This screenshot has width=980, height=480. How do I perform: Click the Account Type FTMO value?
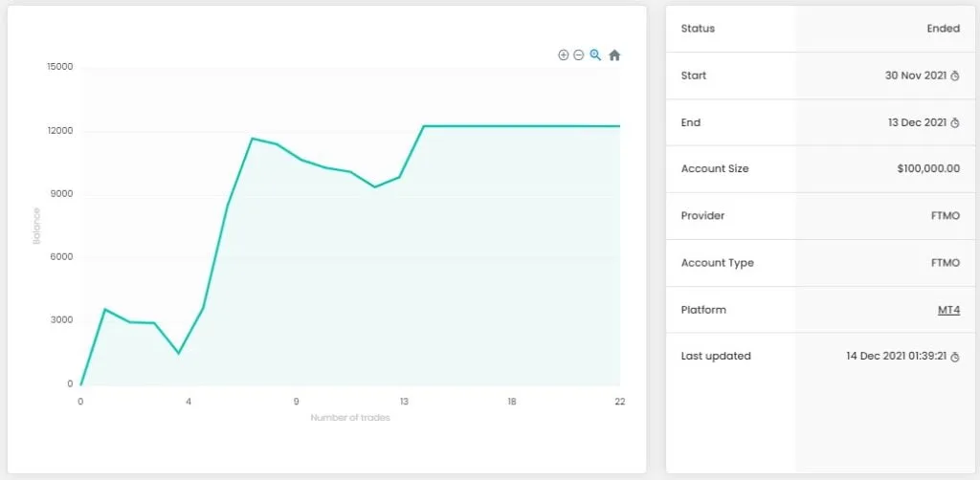point(944,263)
